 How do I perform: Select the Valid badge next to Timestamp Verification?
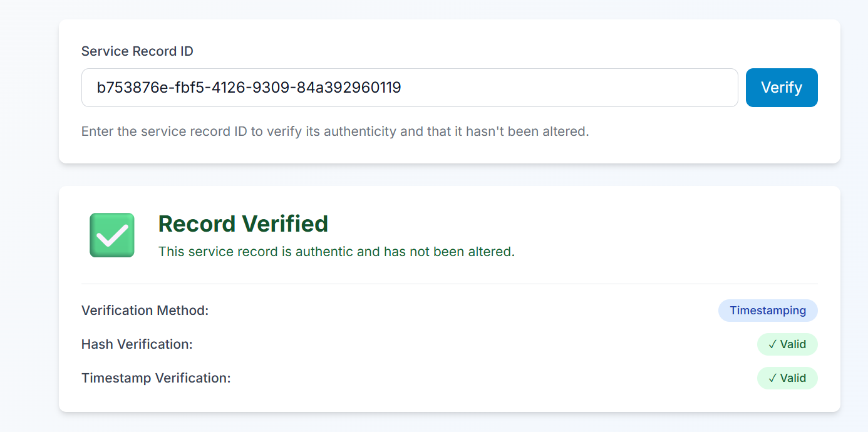pos(787,378)
